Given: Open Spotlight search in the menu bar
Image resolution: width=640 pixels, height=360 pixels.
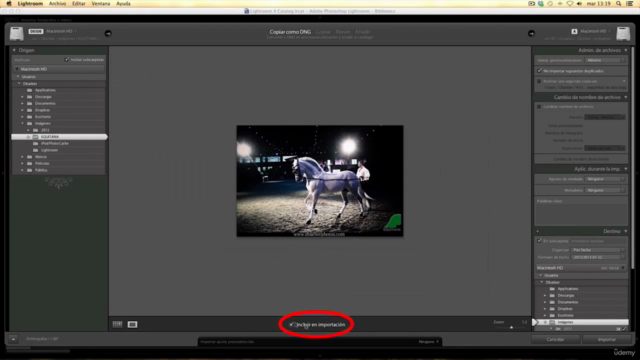Looking at the screenshot, I should click(619, 4).
